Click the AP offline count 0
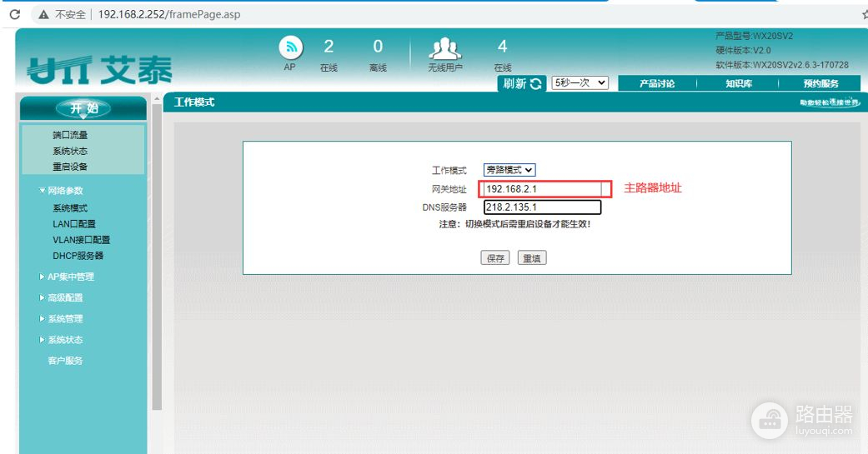The width and height of the screenshot is (868, 454). click(x=378, y=47)
